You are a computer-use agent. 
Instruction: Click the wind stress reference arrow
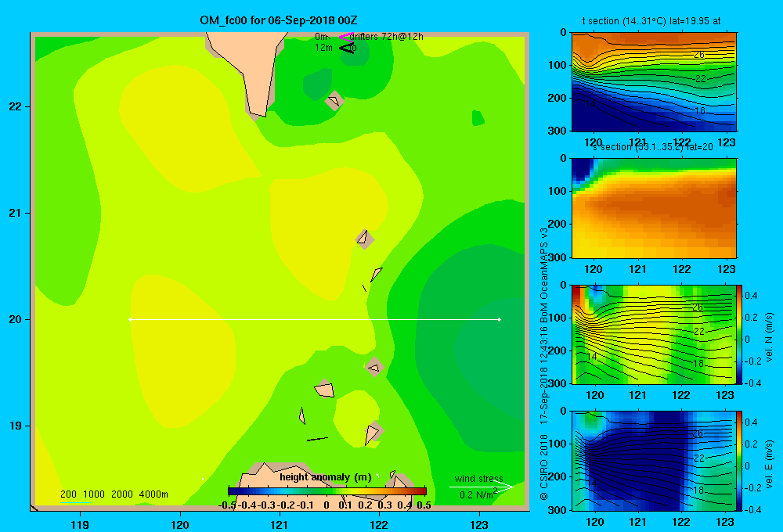click(x=482, y=487)
